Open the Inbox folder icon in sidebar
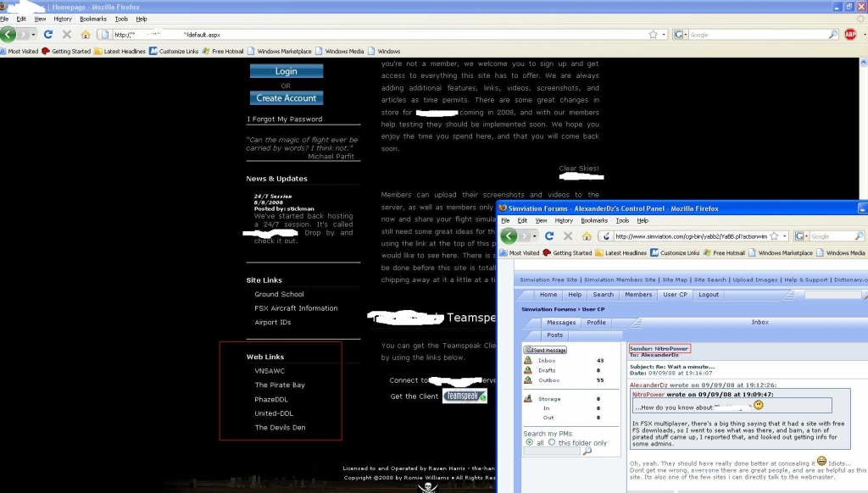This screenshot has width=868, height=493. pyautogui.click(x=527, y=361)
